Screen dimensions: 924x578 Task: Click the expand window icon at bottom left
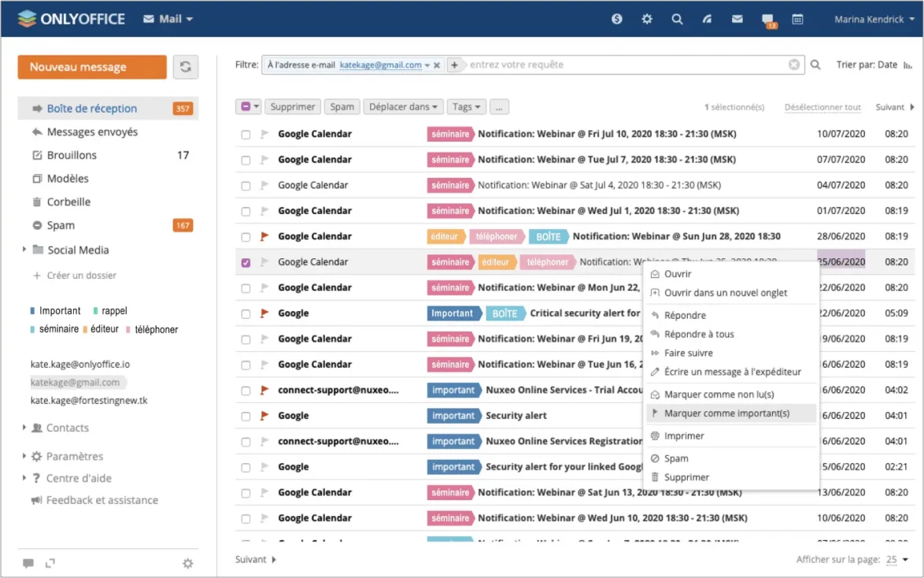(x=50, y=563)
